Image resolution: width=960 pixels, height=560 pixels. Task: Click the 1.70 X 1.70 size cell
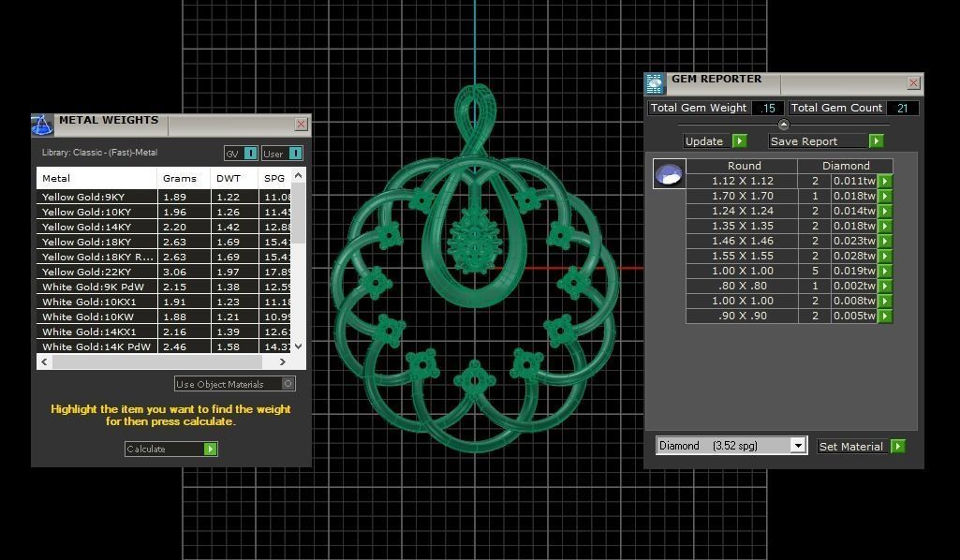tap(742, 197)
